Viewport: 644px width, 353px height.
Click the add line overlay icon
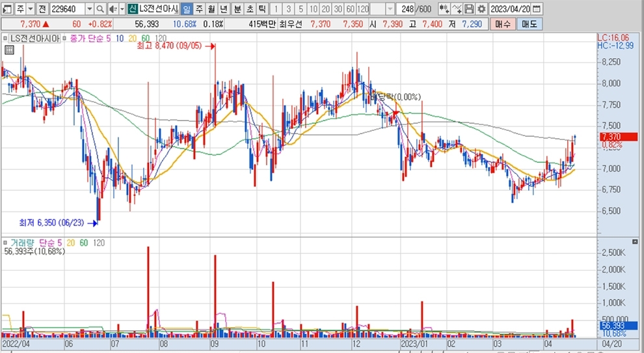[x=457, y=9]
